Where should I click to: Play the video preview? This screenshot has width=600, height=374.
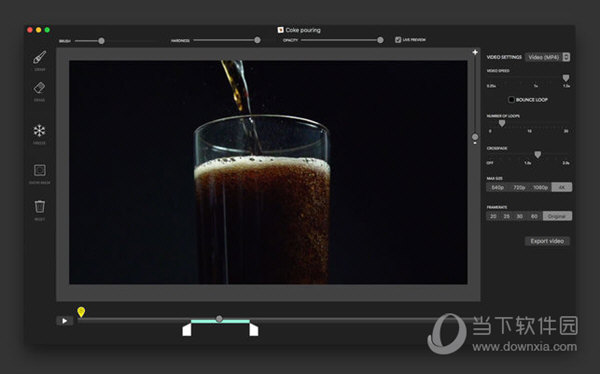coord(64,321)
